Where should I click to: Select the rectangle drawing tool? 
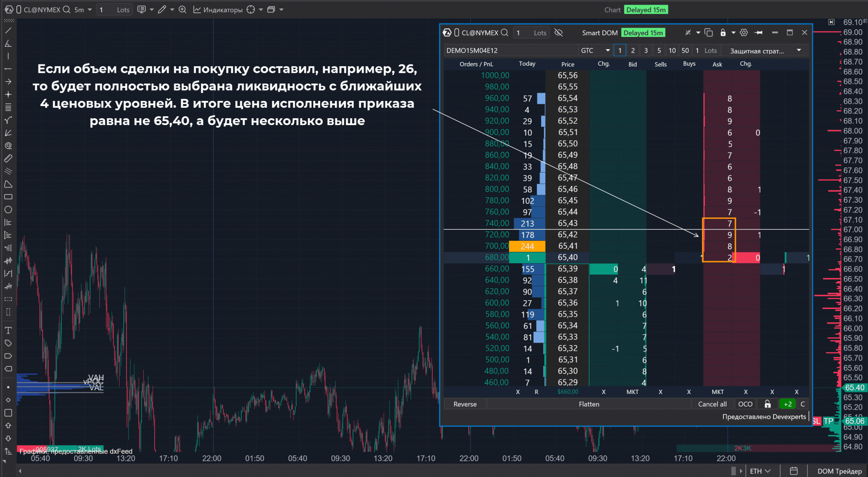tap(8, 197)
